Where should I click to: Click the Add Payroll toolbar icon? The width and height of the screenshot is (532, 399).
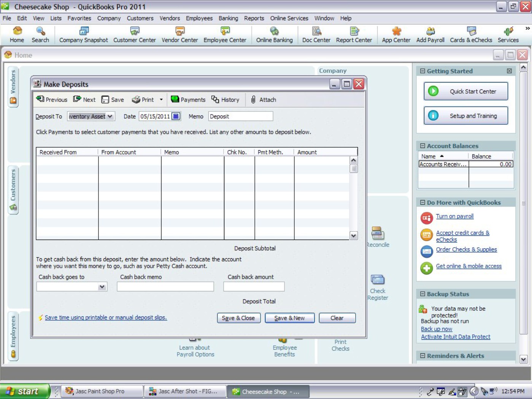[x=430, y=35]
